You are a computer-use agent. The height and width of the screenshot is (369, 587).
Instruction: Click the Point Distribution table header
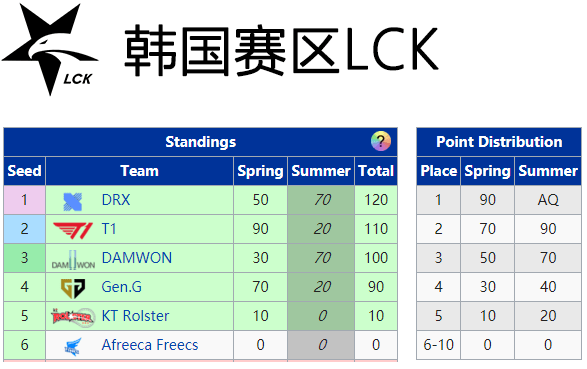click(x=499, y=142)
